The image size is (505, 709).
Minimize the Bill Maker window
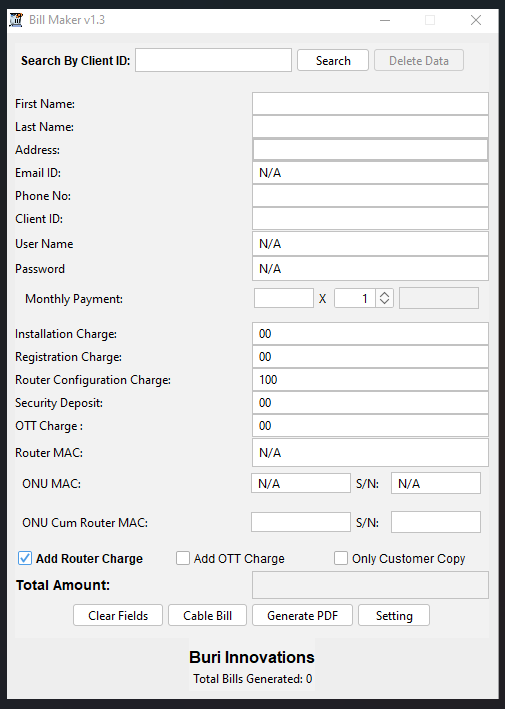(x=385, y=20)
